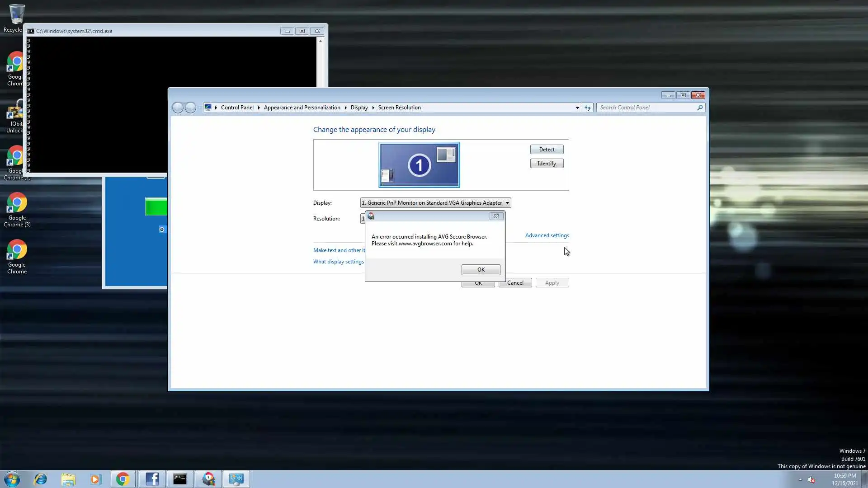The image size is (868, 488).
Task: Click the AVG Secure Browser taskbar icon
Action: pyautogui.click(x=208, y=479)
